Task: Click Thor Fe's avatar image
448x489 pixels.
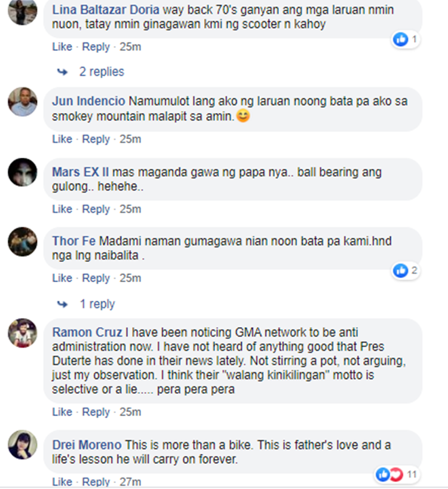Action: pos(23,242)
